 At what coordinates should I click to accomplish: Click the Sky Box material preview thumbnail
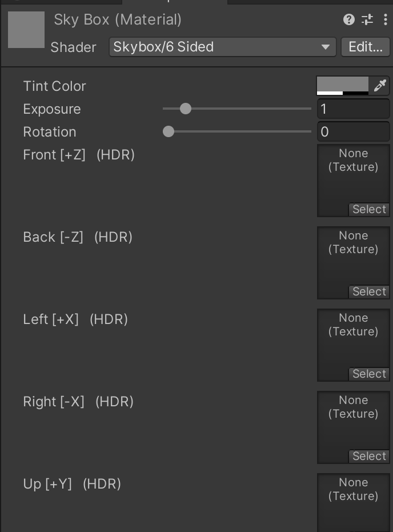tap(26, 29)
